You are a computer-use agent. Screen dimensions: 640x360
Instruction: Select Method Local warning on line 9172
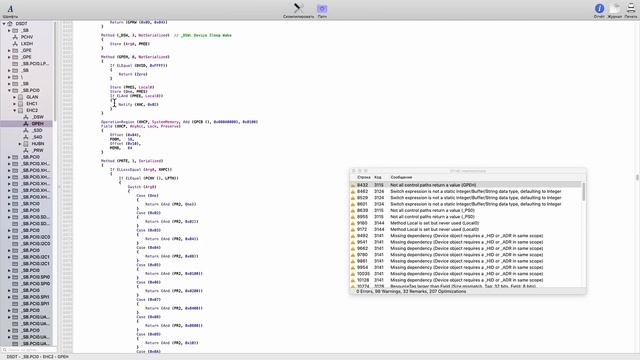tap(465, 229)
